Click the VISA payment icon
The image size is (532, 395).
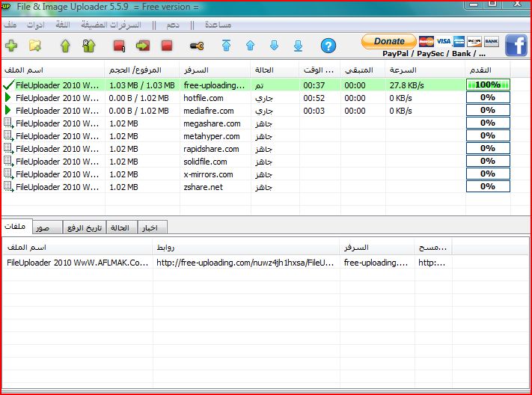(443, 41)
